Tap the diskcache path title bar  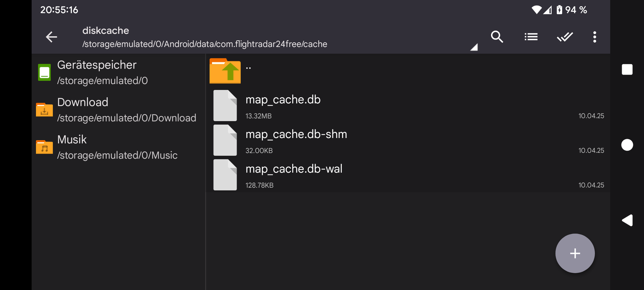coord(205,37)
